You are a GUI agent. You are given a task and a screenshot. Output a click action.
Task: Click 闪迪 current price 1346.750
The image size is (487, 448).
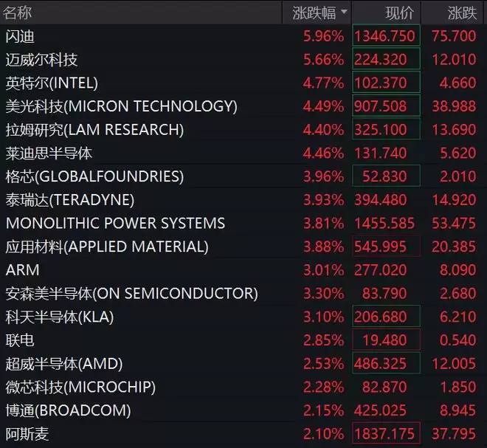point(387,36)
